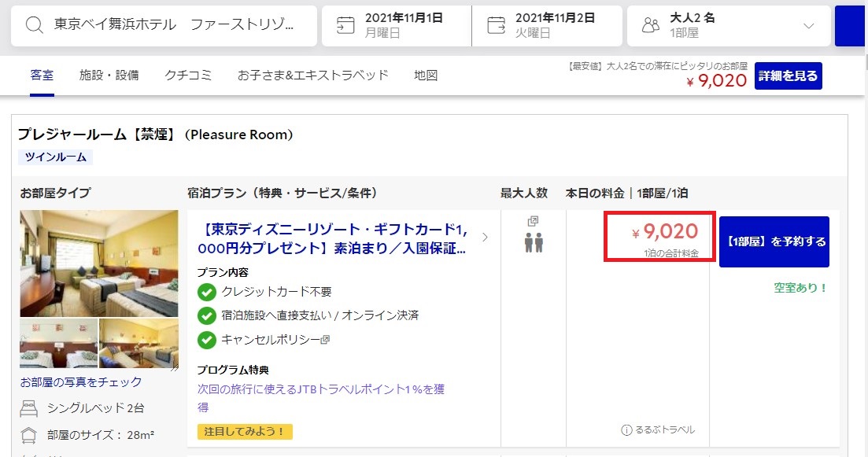Expand plan details with the chevron arrow

485,238
